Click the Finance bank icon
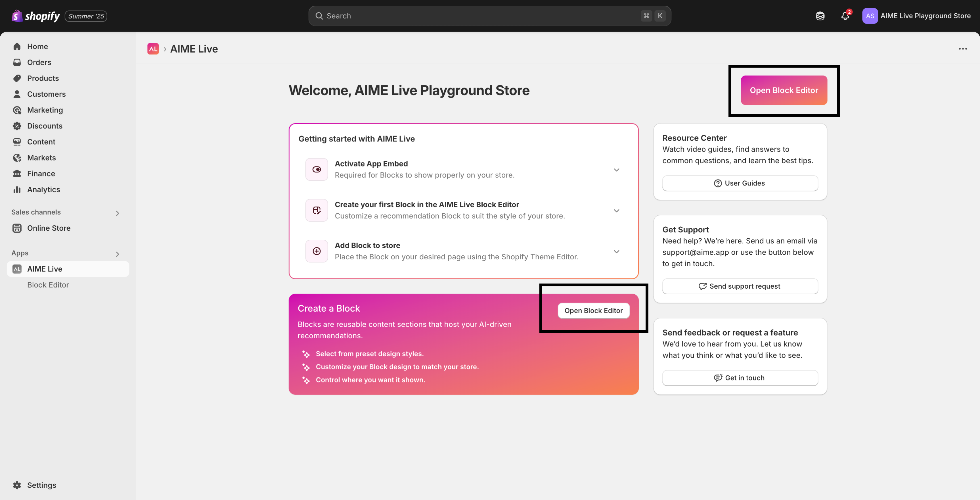The width and height of the screenshot is (980, 500). [17, 174]
